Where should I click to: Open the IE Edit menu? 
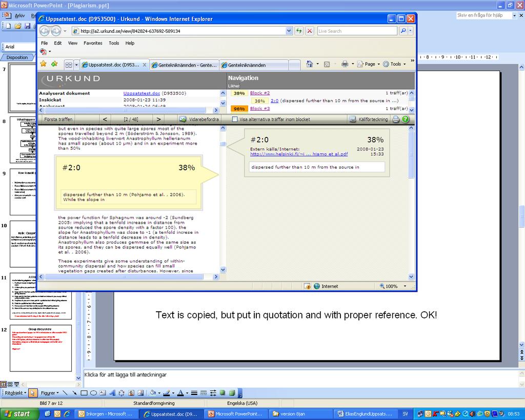[x=58, y=43]
